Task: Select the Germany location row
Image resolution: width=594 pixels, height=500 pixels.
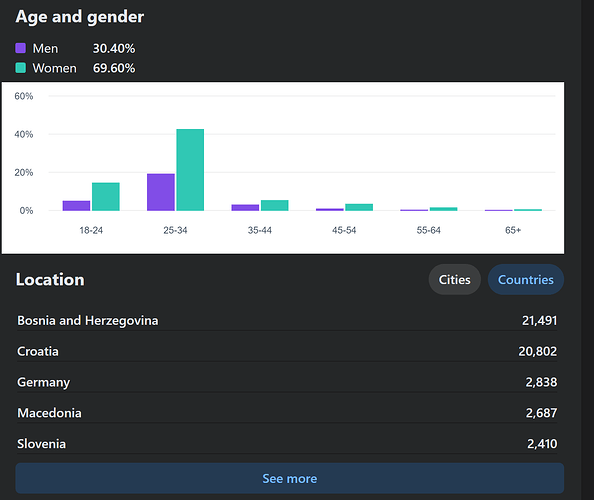Action: point(287,382)
